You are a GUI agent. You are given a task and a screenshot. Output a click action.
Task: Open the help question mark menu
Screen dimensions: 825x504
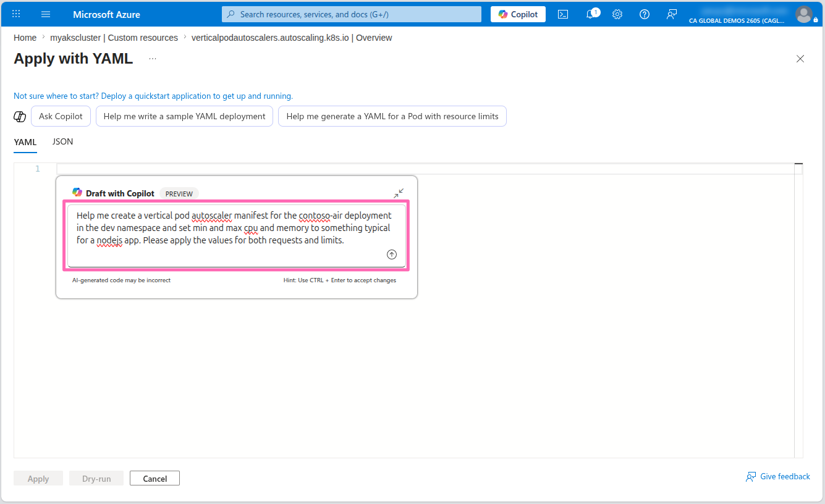click(x=645, y=14)
